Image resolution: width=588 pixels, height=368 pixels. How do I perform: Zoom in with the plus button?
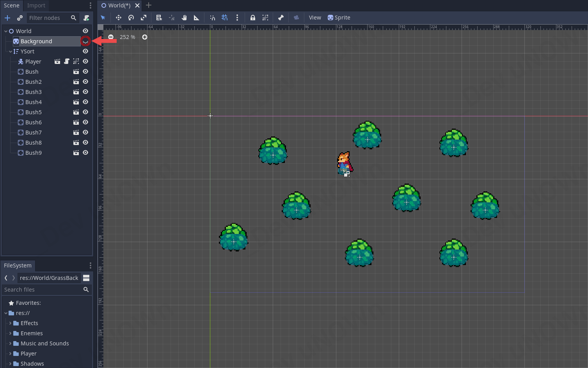tap(145, 37)
